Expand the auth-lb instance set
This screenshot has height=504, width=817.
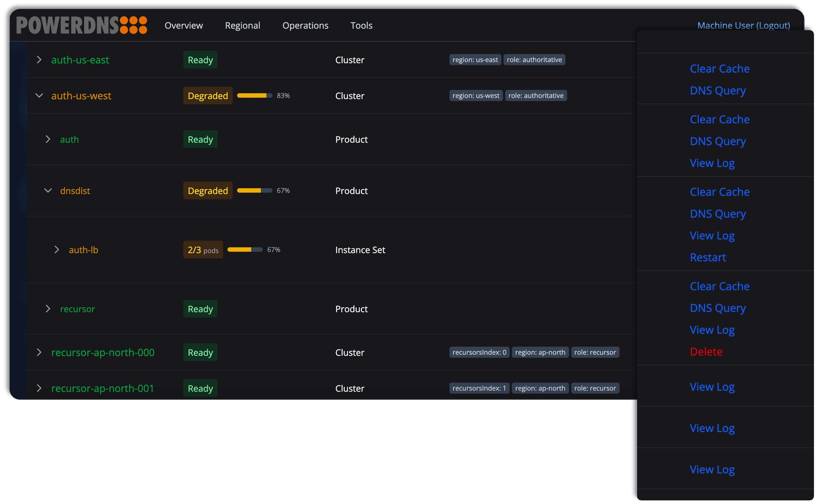57,249
